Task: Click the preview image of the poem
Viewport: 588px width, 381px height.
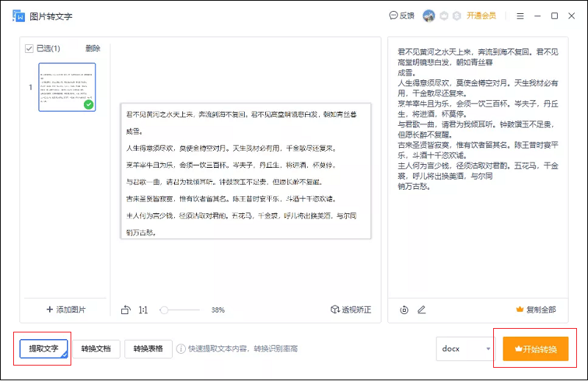Action: [245, 171]
